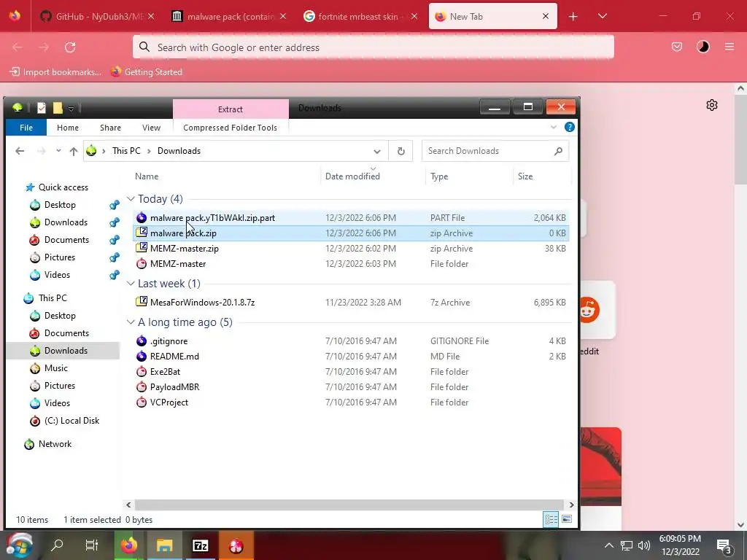Screen dimensions: 747x560
Task: Open the Share ribbon tab
Action: tap(111, 128)
